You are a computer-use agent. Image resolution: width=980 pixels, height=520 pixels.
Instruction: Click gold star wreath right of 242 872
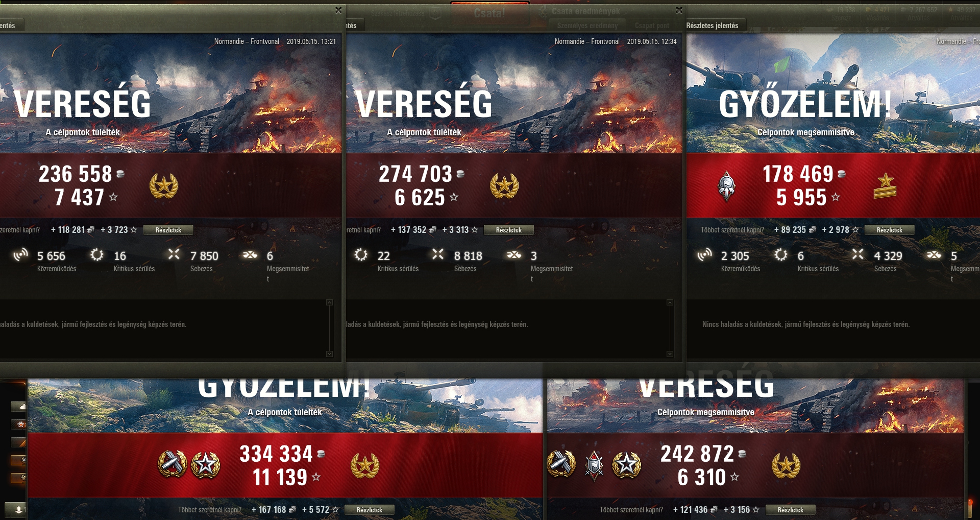[x=786, y=465]
